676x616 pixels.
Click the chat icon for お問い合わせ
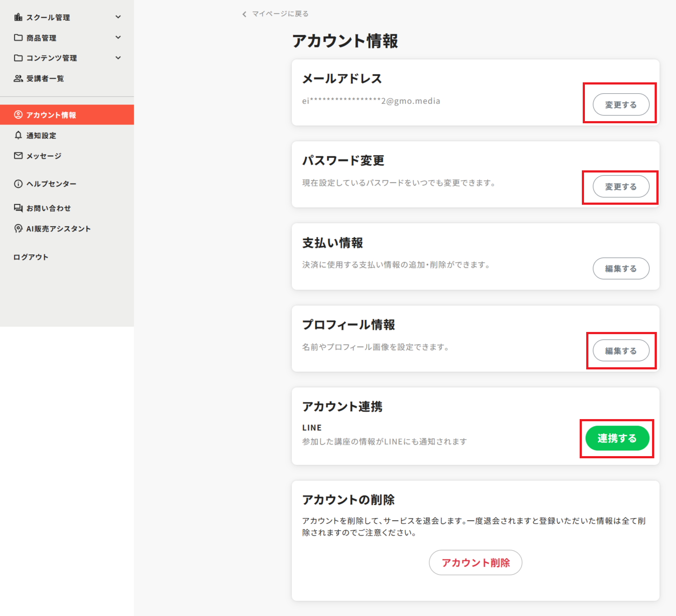coord(18,208)
